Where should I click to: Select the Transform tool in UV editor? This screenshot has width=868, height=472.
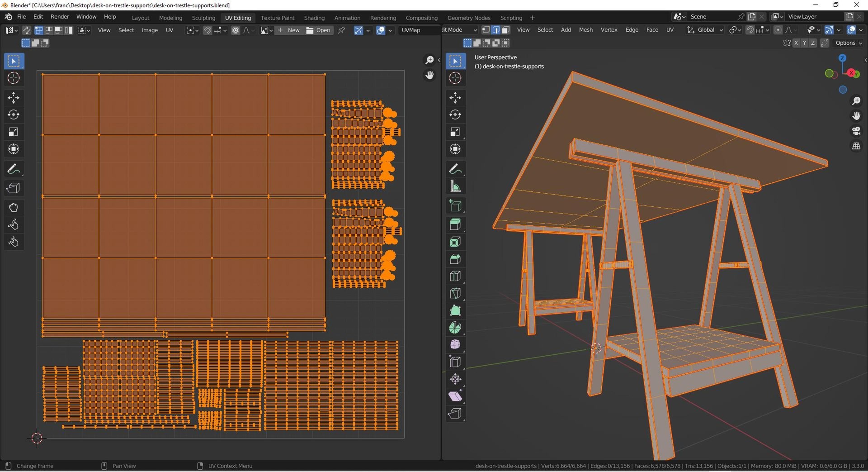[14, 149]
